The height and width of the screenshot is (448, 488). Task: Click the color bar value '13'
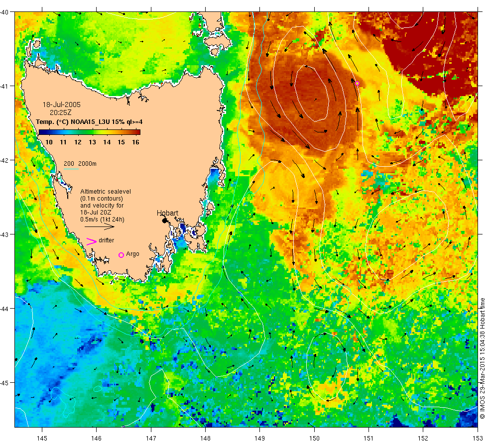tap(92, 142)
